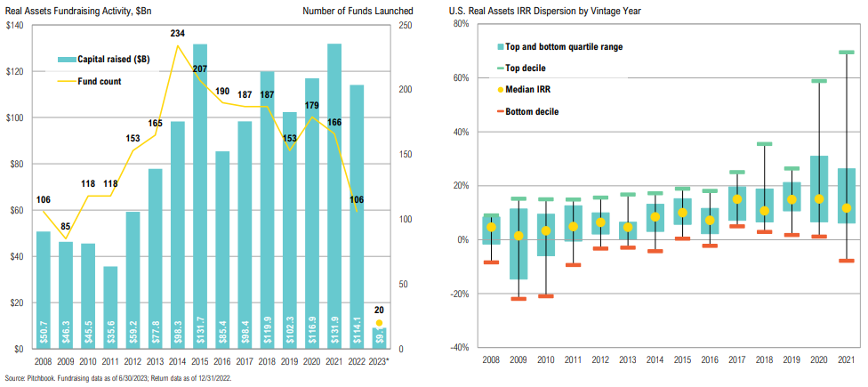868x387 pixels.
Task: Click the 2020 median IRR yellow dot
Action: click(818, 199)
